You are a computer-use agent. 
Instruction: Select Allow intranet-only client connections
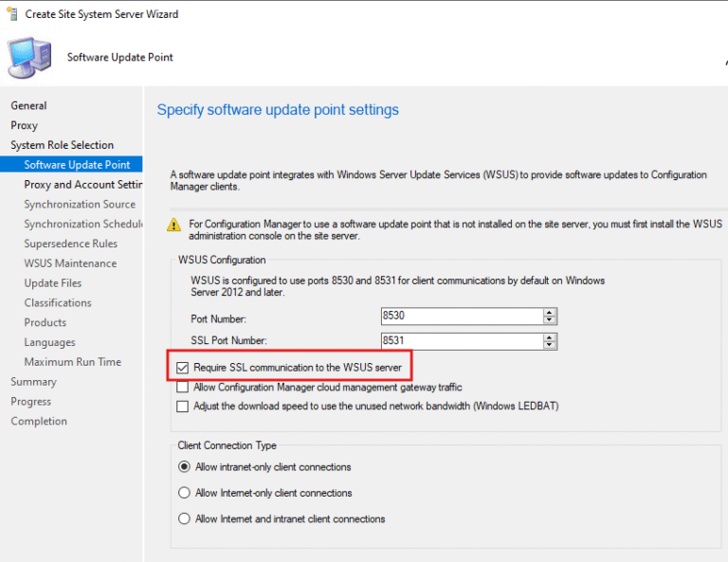tap(184, 467)
